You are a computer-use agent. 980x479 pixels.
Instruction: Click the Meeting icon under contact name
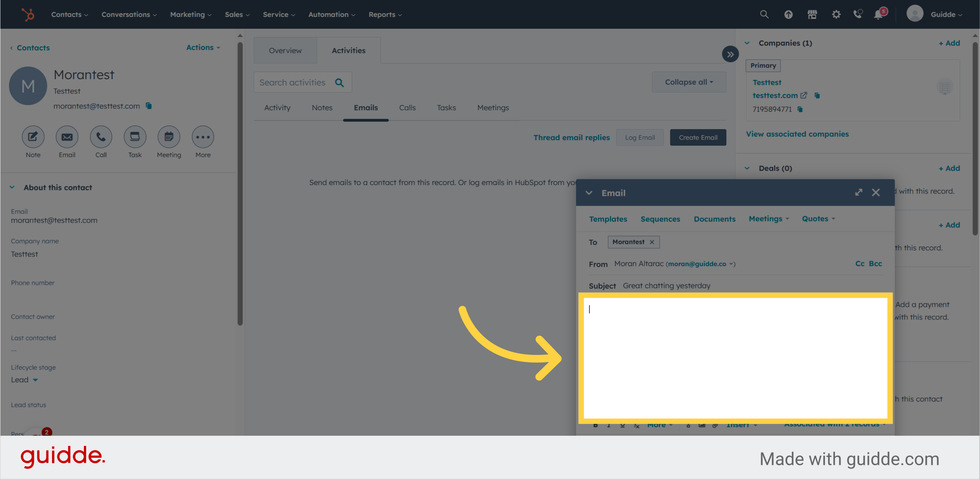pyautogui.click(x=169, y=137)
